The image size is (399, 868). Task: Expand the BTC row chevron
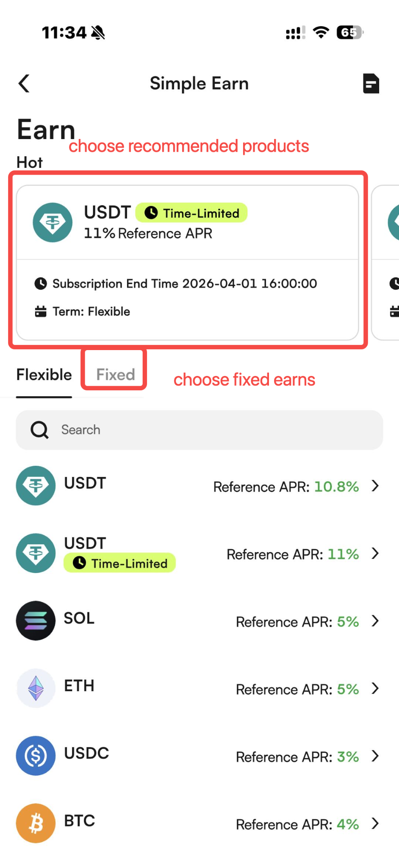(x=375, y=823)
